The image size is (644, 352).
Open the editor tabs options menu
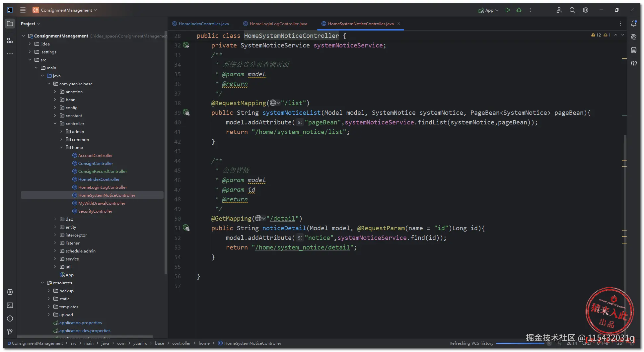coord(620,24)
